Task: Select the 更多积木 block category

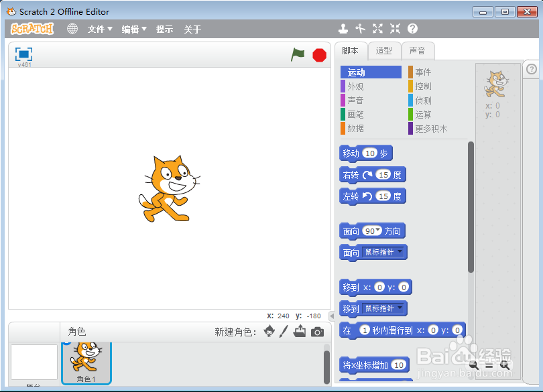Action: [438, 129]
